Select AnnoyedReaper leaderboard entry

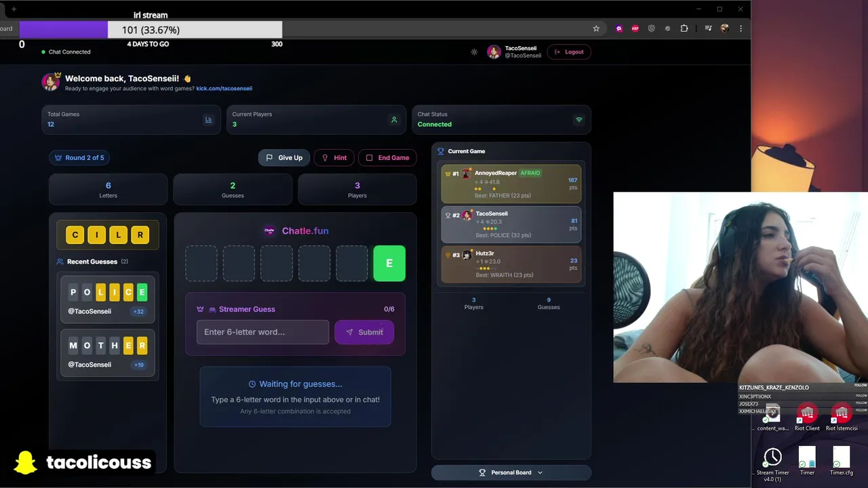511,184
